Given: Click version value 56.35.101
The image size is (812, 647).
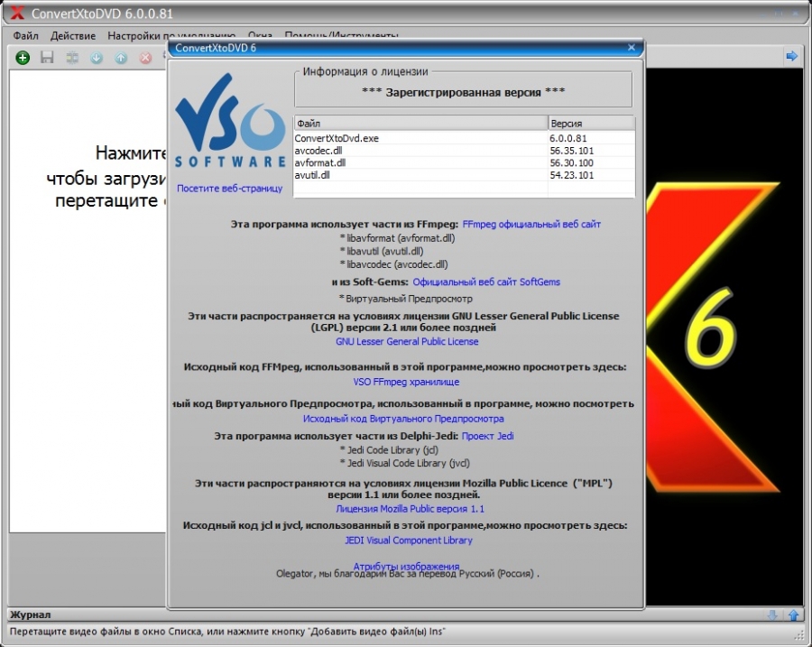Looking at the screenshot, I should (572, 151).
